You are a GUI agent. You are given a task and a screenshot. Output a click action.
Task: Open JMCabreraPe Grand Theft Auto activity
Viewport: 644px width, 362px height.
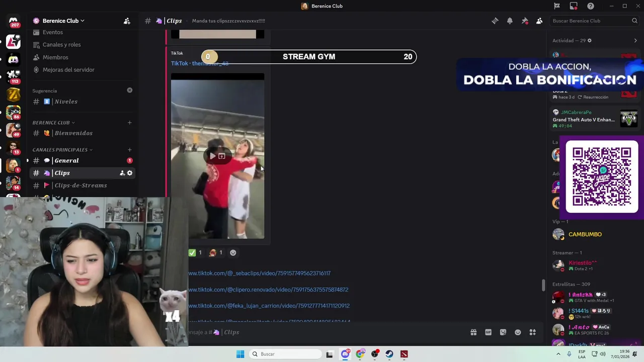(x=595, y=119)
